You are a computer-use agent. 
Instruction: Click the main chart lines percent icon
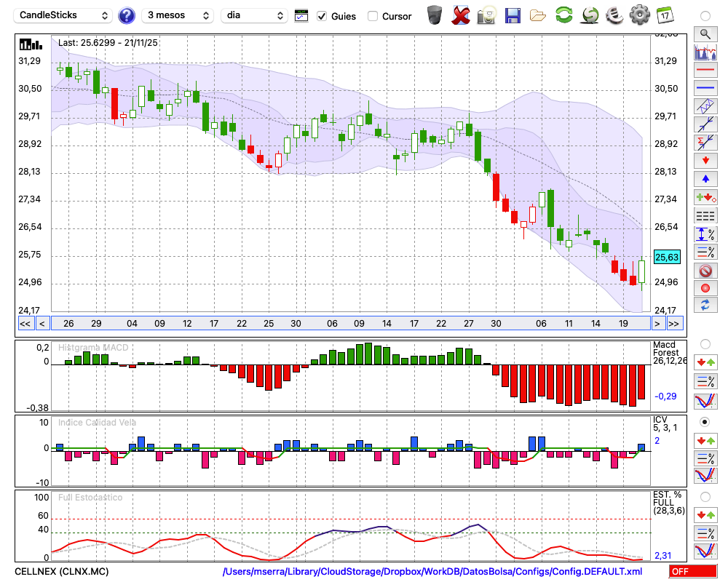[705, 252]
